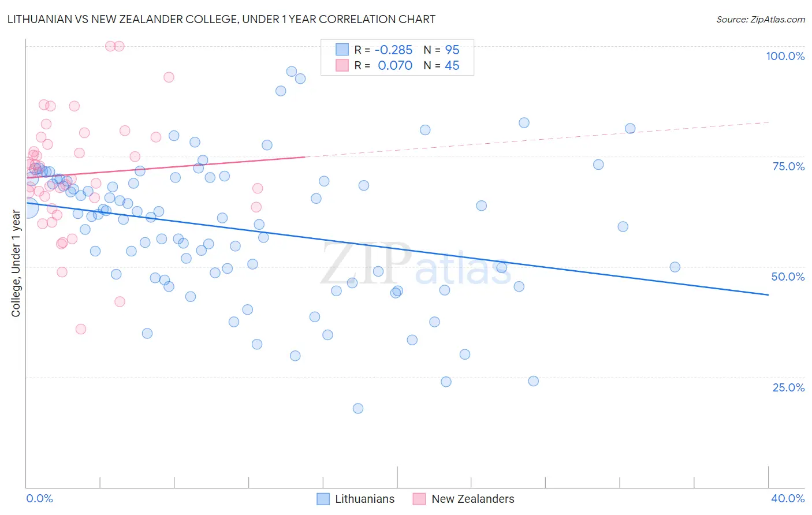The width and height of the screenshot is (812, 515).
Task: Click the 75.0% y-axis label
Action: coord(788,166)
